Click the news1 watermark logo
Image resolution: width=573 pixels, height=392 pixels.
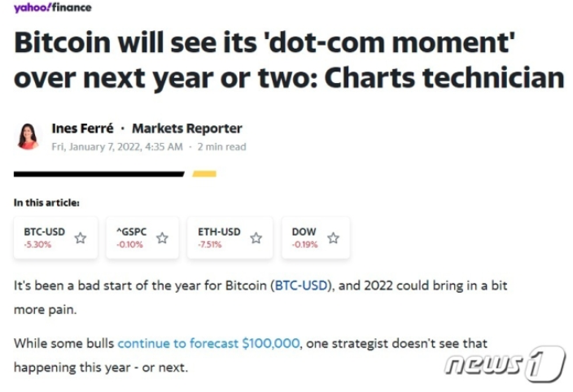click(504, 364)
